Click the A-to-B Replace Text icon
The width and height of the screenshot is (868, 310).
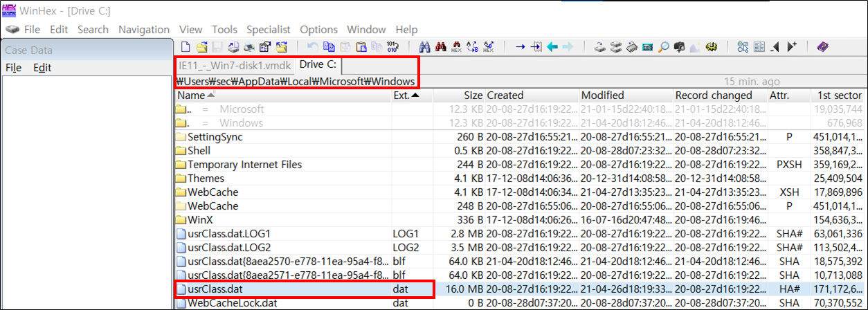472,47
